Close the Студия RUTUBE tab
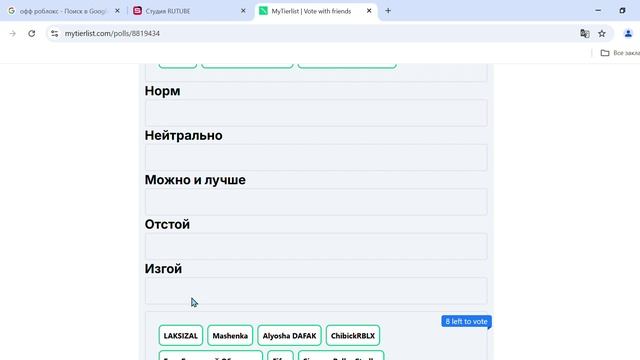The height and width of the screenshot is (360, 640). point(243,11)
